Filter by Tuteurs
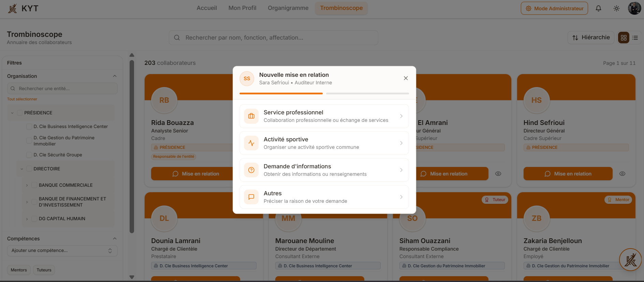Viewport: 644px width, 282px height. click(44, 270)
